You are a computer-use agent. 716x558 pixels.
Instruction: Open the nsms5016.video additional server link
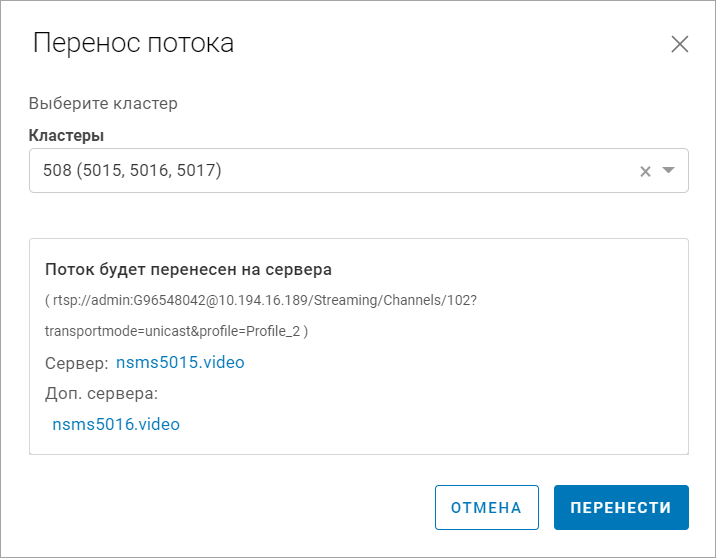116,424
